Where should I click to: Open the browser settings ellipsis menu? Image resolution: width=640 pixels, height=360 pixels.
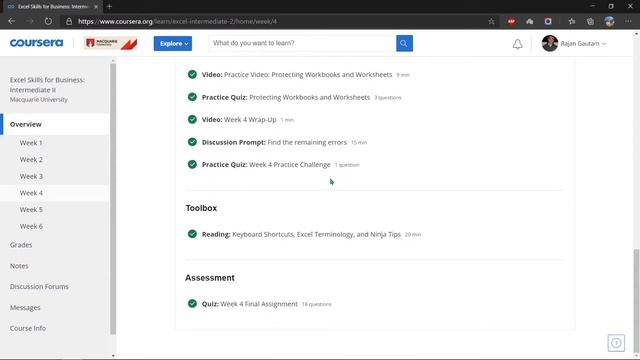coord(628,22)
